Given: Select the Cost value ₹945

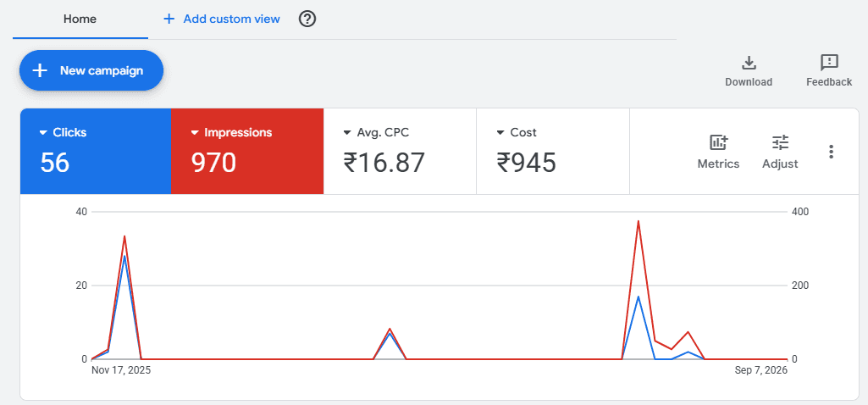Looking at the screenshot, I should [x=526, y=163].
